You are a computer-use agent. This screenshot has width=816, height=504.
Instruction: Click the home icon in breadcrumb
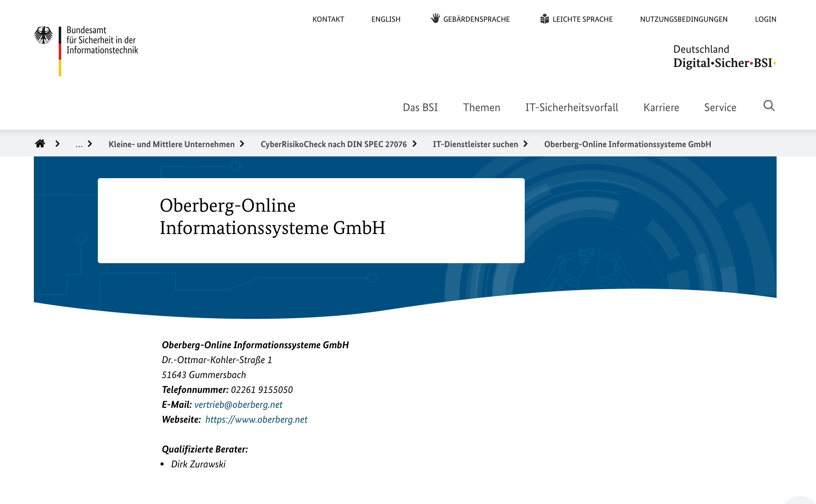40,144
